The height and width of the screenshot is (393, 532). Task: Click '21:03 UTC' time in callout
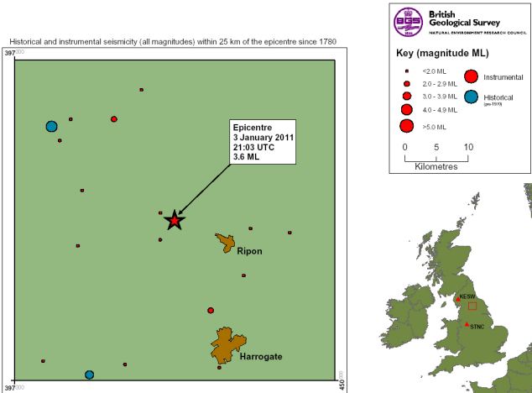pyautogui.click(x=253, y=148)
